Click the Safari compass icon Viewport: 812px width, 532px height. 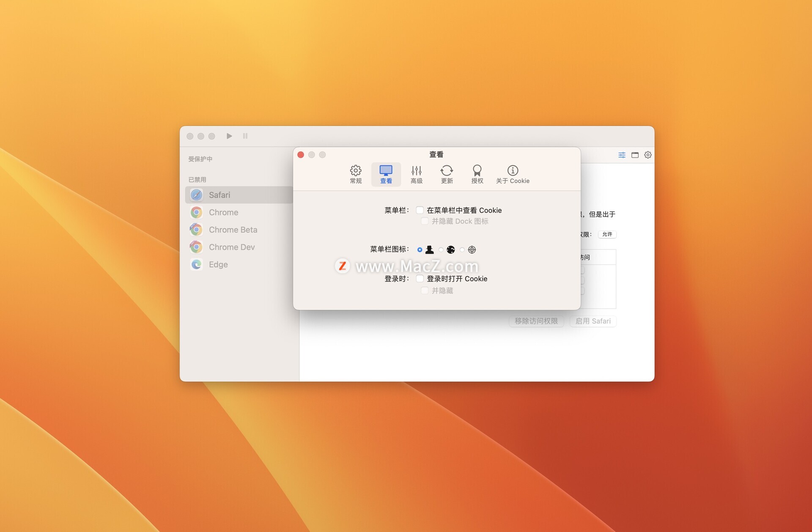[197, 195]
